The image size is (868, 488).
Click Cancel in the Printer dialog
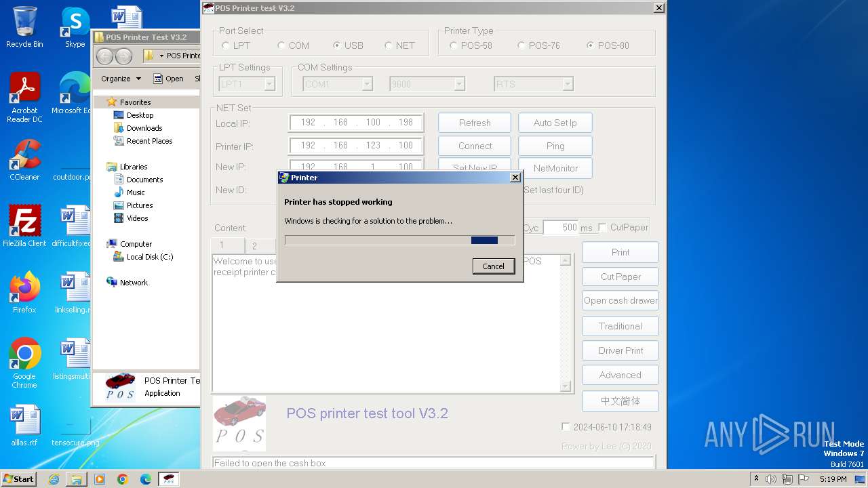(494, 266)
